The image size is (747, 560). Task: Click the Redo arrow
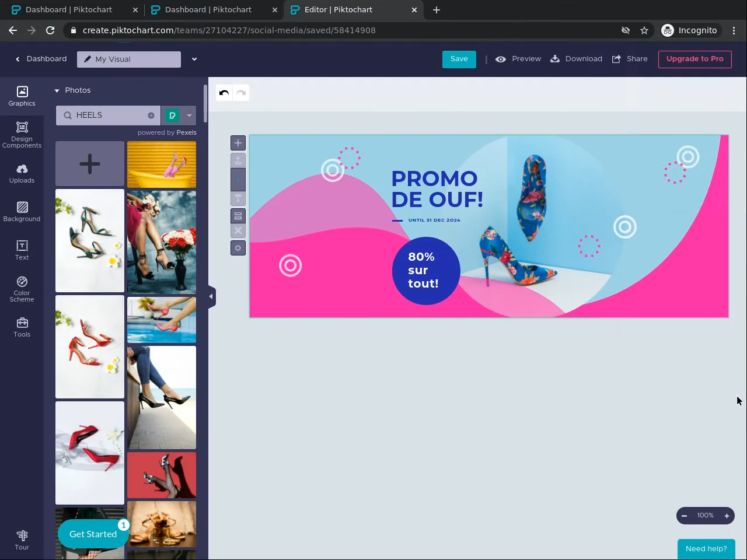coord(241,93)
